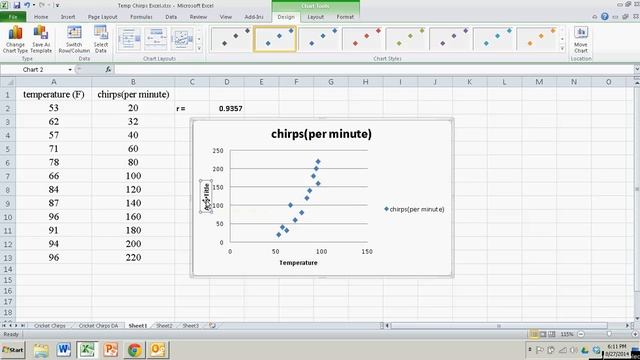This screenshot has height=360, width=640.
Task: Select the 'Temperature' horizontal axis title
Action: [298, 263]
